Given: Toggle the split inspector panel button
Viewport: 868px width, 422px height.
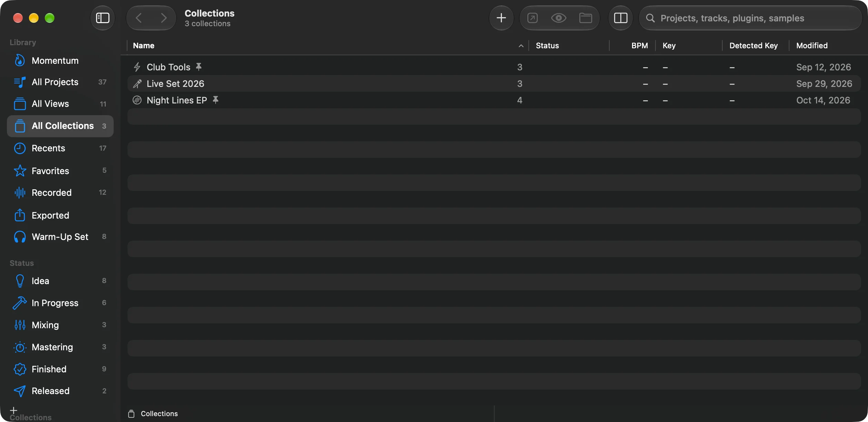Looking at the screenshot, I should coord(621,18).
